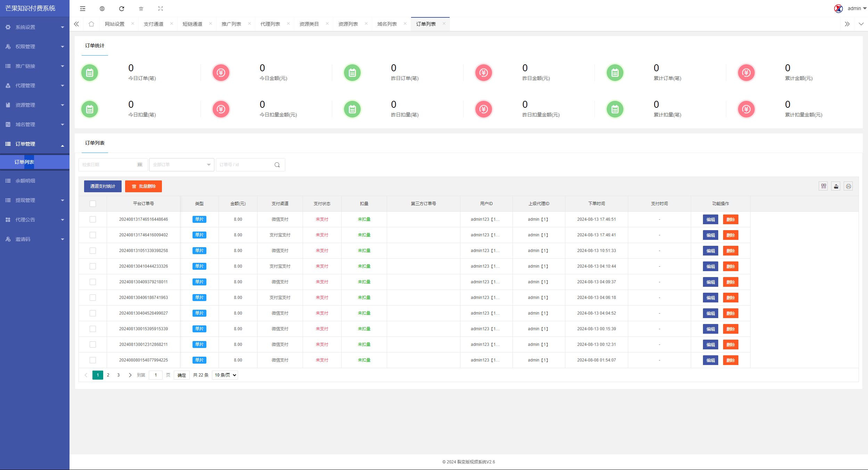This screenshot has width=868, height=470.
Task: Close the 订单列表 tab
Action: point(444,24)
